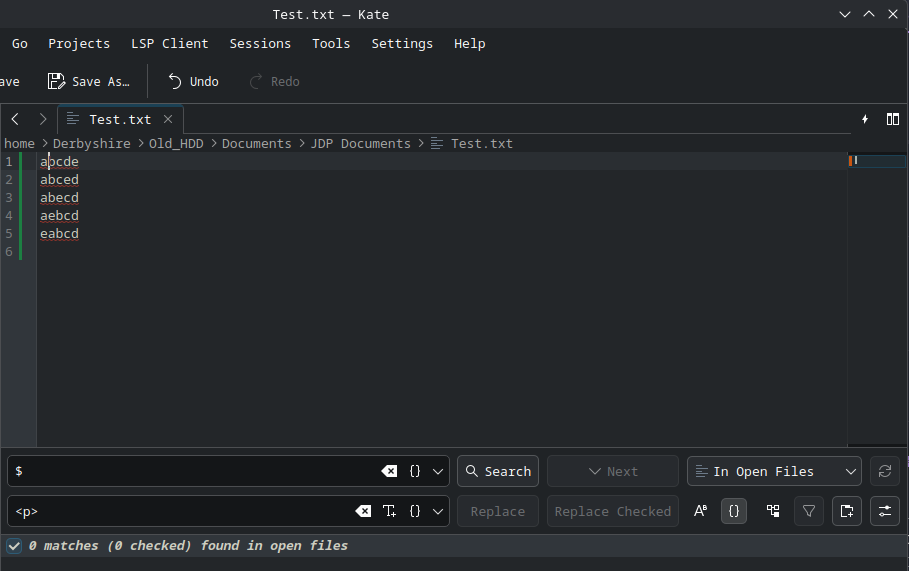Toggle expand results tree button
The width and height of the screenshot is (909, 571).
tap(773, 511)
